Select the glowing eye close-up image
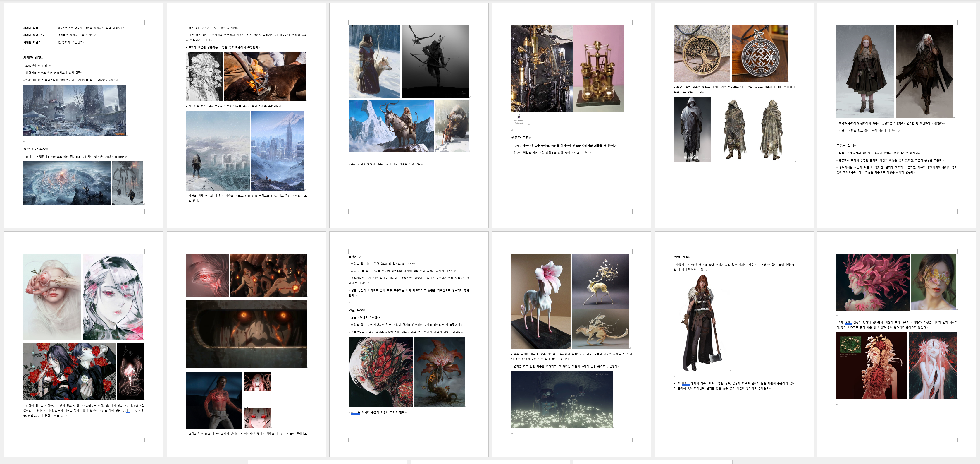This screenshot has height=464, width=980. click(207, 275)
